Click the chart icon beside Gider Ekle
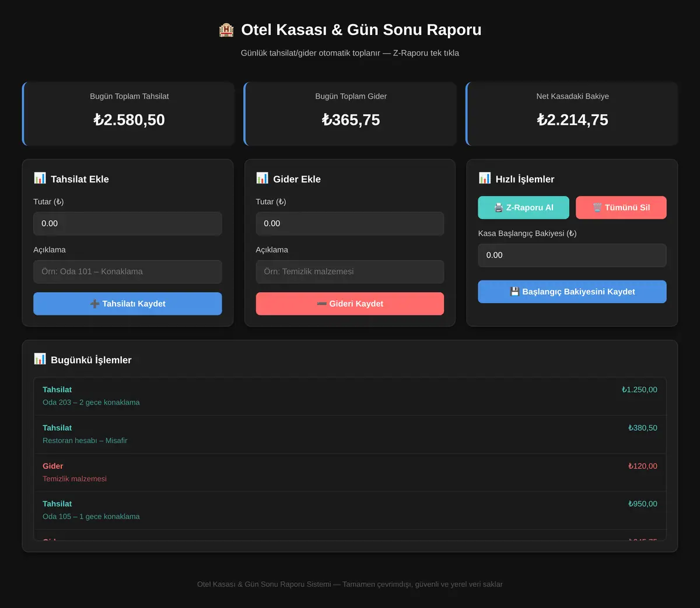This screenshot has height=608, width=700. click(x=262, y=178)
